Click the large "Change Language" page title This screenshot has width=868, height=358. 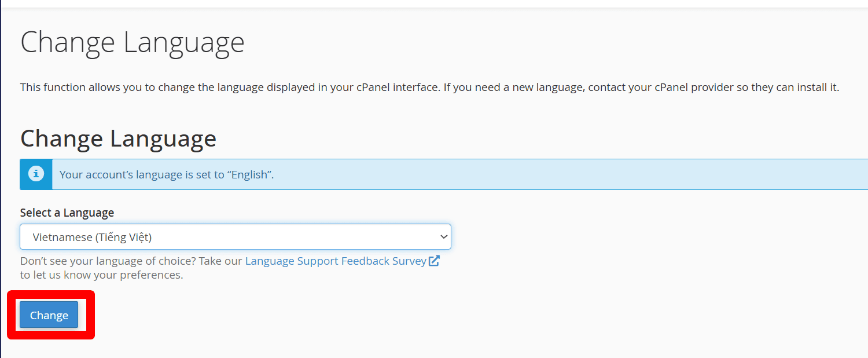(x=132, y=43)
